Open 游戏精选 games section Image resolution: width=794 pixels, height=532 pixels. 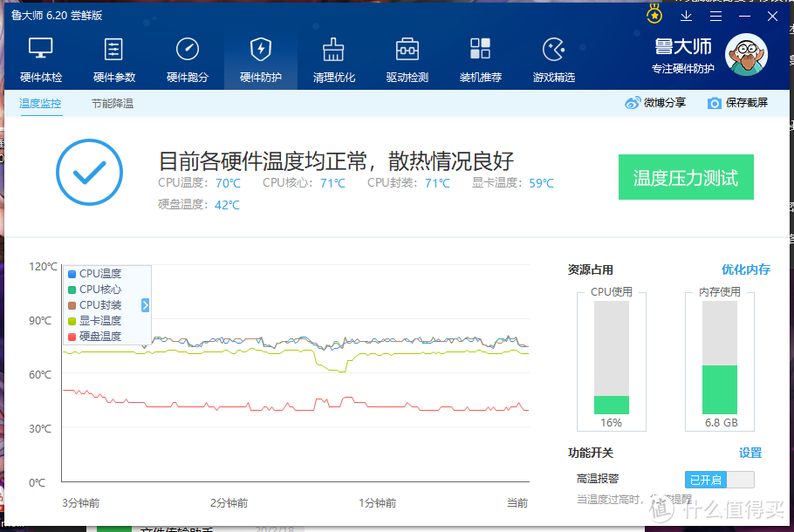click(554, 60)
